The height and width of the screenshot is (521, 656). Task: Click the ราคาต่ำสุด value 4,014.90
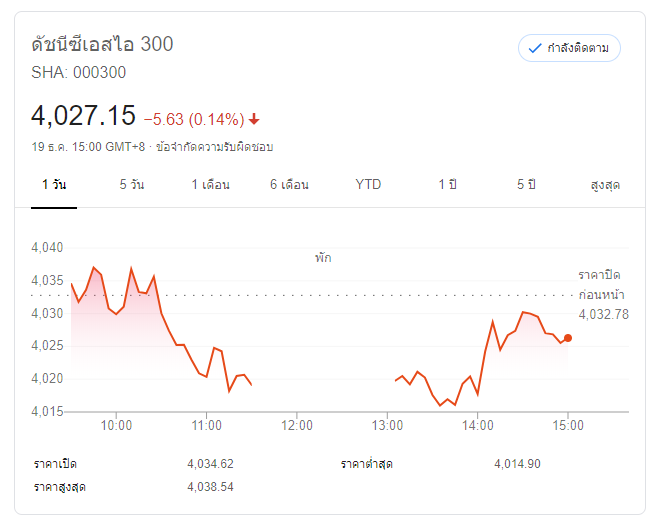(x=517, y=464)
